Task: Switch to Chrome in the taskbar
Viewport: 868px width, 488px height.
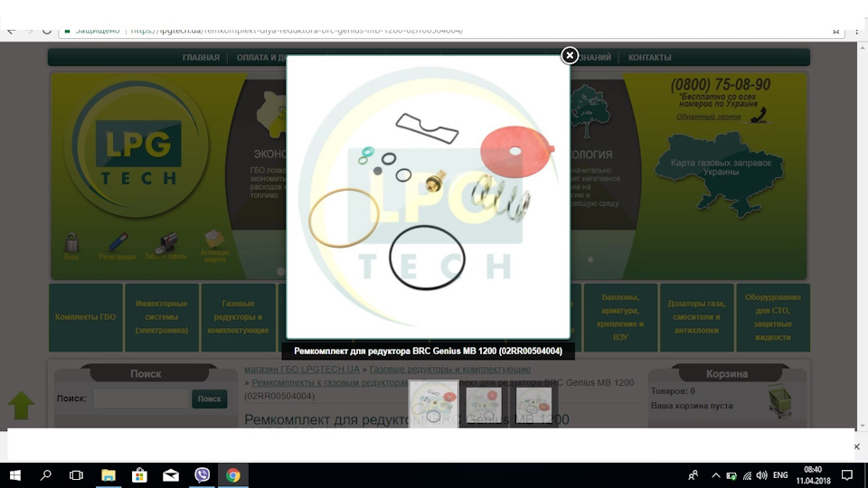Action: tap(233, 475)
